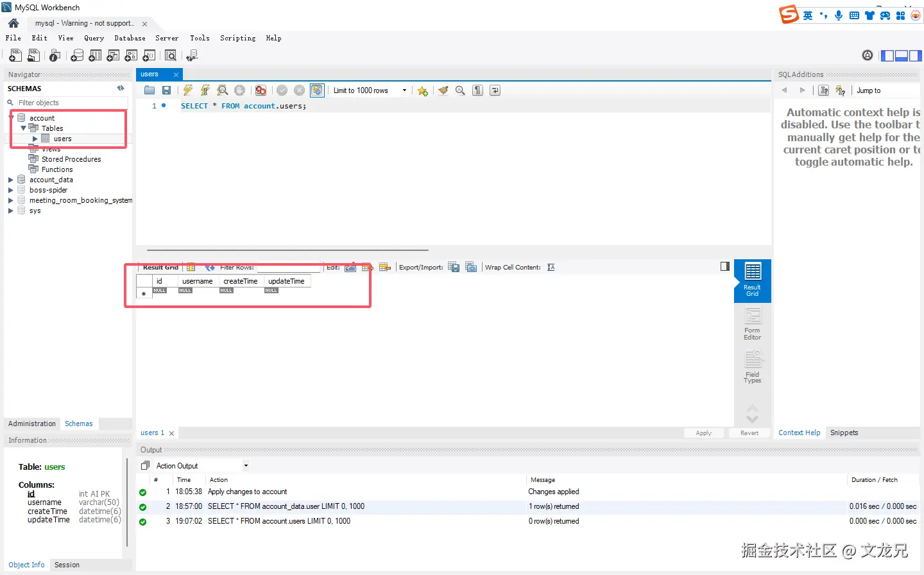The image size is (924, 575).
Task: Expand the account_data schema
Action: click(x=11, y=180)
